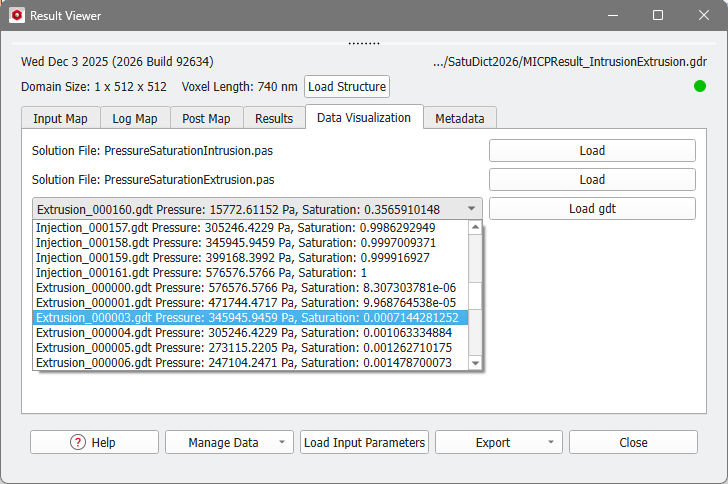Select Extrusion_000006.gdt list entry
This screenshot has height=484, width=728.
pyautogui.click(x=250, y=362)
